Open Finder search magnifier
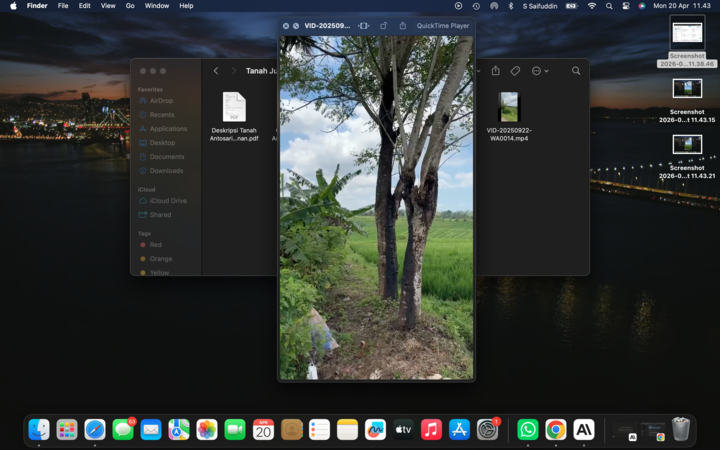This screenshot has width=720, height=450. [x=576, y=71]
